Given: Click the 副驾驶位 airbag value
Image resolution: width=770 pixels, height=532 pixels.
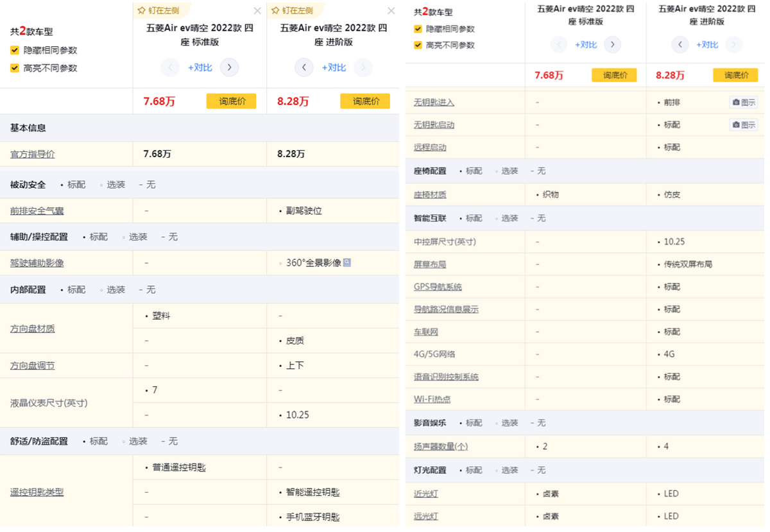Looking at the screenshot, I should pyautogui.click(x=304, y=210).
